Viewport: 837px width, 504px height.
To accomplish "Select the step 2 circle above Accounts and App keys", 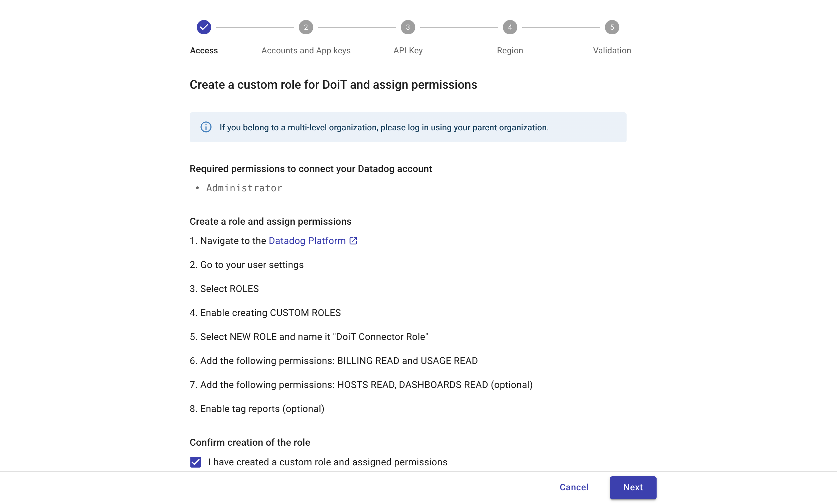I will point(306,27).
